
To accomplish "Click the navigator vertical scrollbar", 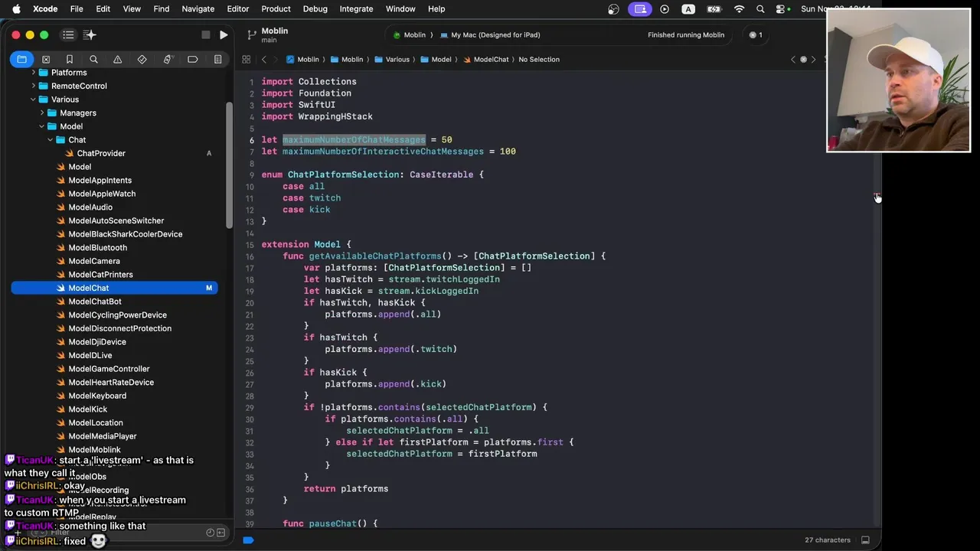I will coord(229,165).
